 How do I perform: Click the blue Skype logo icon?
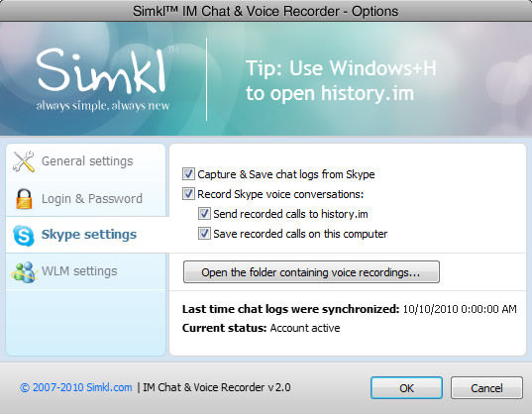point(24,235)
